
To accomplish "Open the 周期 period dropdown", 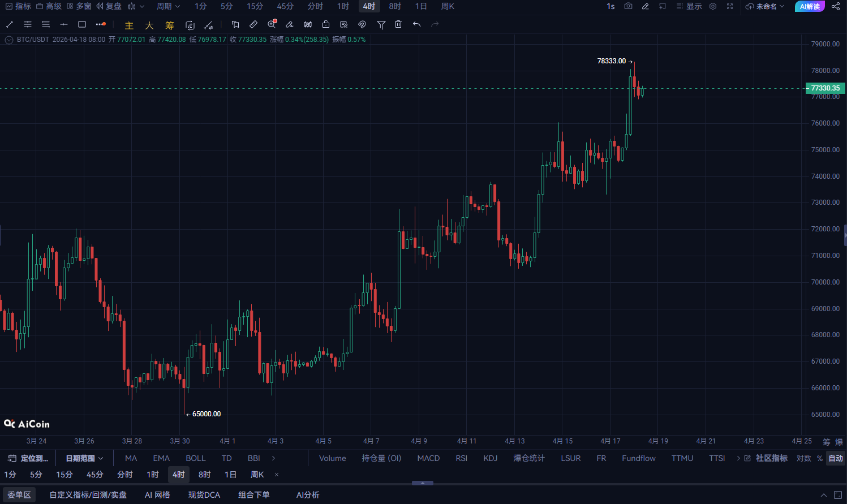I will click(x=169, y=6).
